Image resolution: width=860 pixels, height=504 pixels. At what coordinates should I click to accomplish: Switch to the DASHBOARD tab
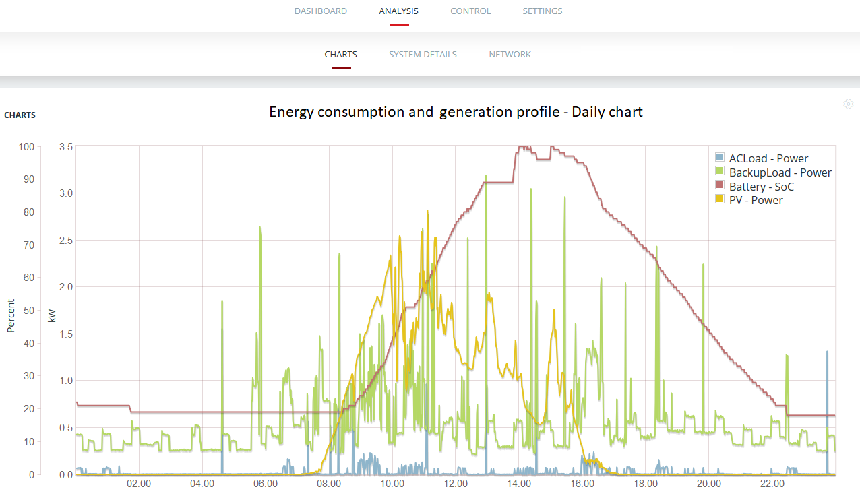[320, 11]
